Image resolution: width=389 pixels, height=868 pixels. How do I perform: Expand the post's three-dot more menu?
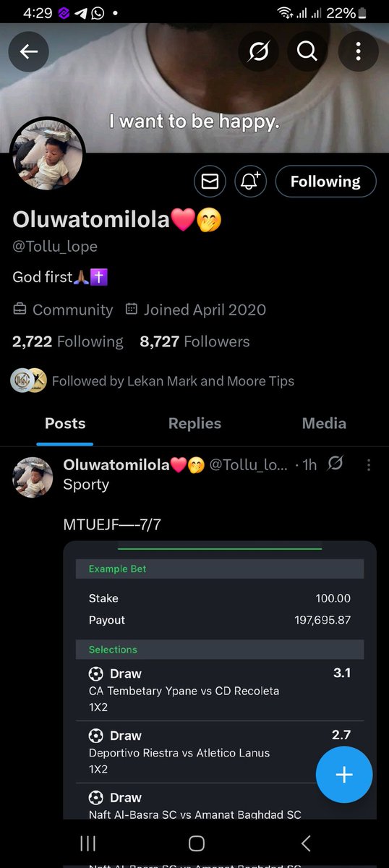pyautogui.click(x=369, y=464)
